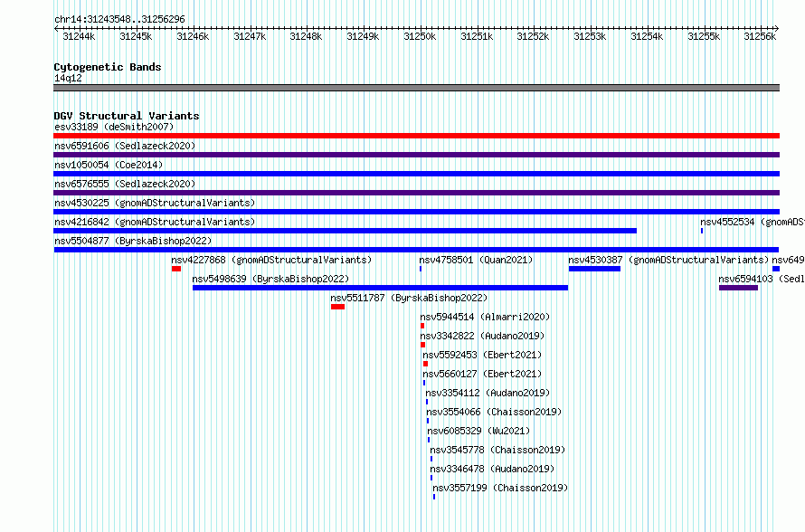Click the gray 14q12 cytogenetic band bar
Viewport: 805px width, 532px height.
416,88
